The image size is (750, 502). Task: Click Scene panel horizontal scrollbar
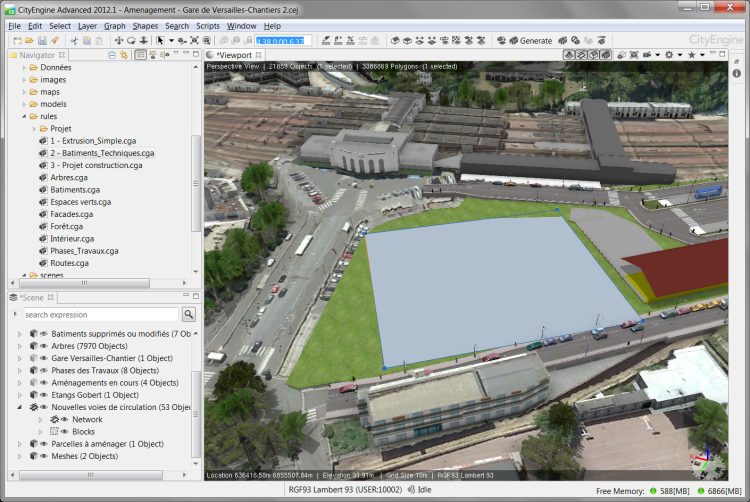click(x=91, y=475)
